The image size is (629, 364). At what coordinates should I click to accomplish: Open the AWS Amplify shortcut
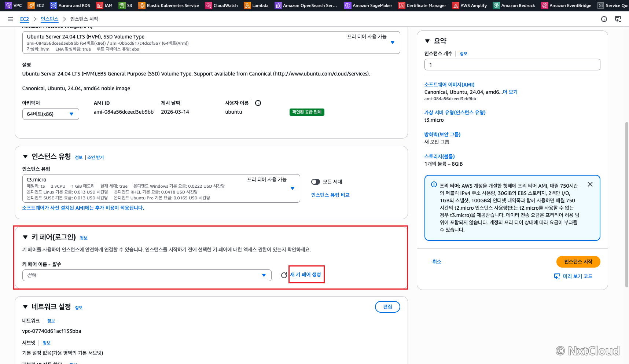pyautogui.click(x=470, y=5)
